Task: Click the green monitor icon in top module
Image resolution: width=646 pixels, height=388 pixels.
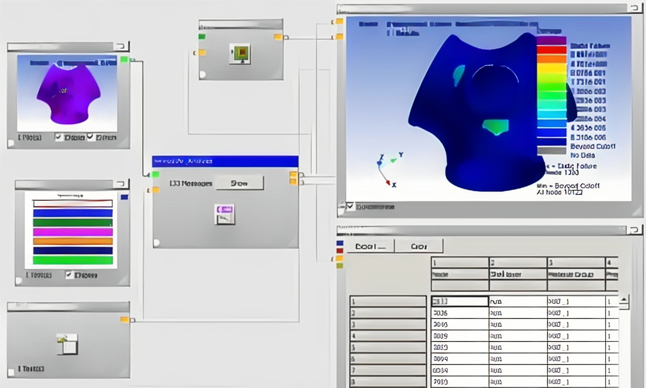Action: 241,54
